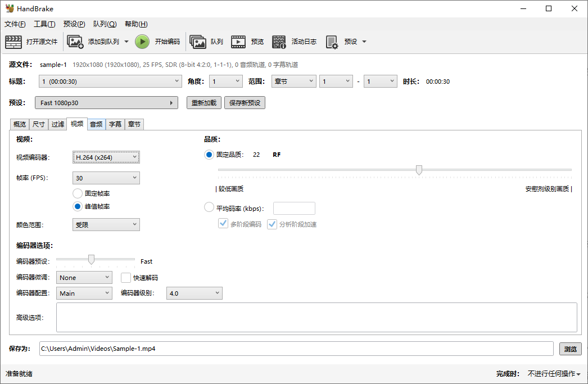Click the encoder preset value Fast
Viewport: 588px width, 384px height.
point(146,261)
